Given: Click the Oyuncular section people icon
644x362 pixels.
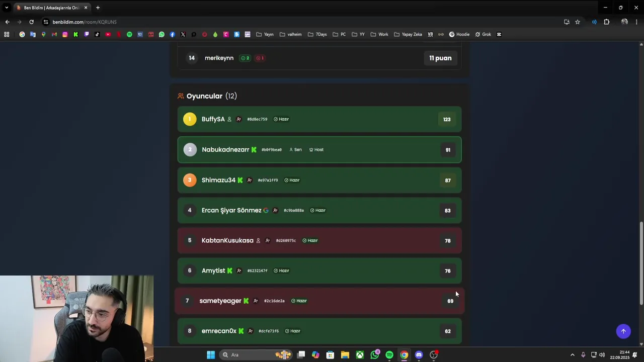Looking at the screenshot, I should [181, 96].
